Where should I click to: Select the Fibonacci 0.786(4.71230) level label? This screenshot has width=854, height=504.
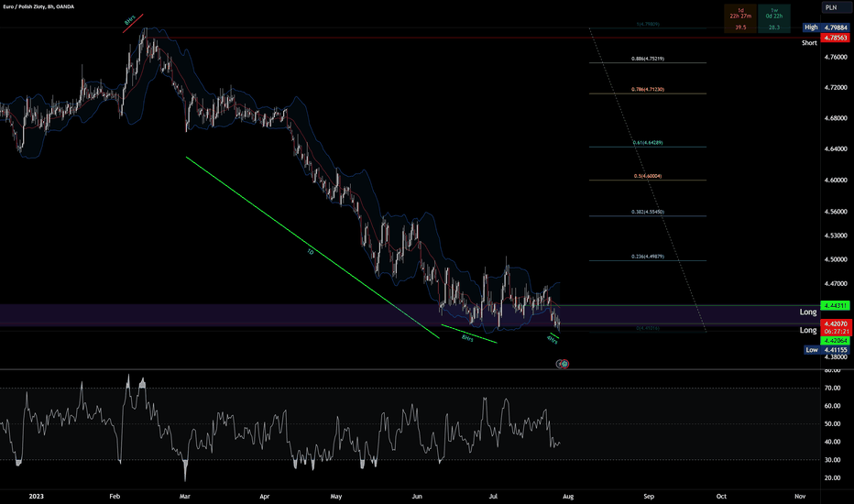(x=648, y=89)
